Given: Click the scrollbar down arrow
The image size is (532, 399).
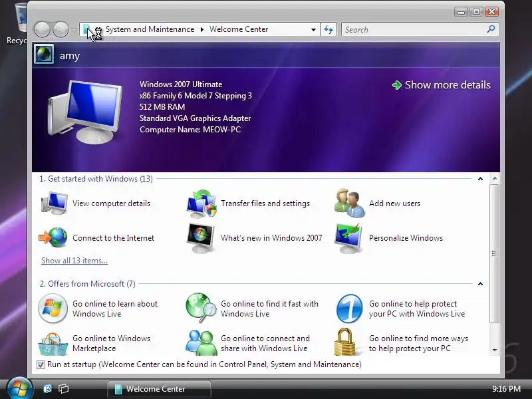Looking at the screenshot, I should pos(495,350).
